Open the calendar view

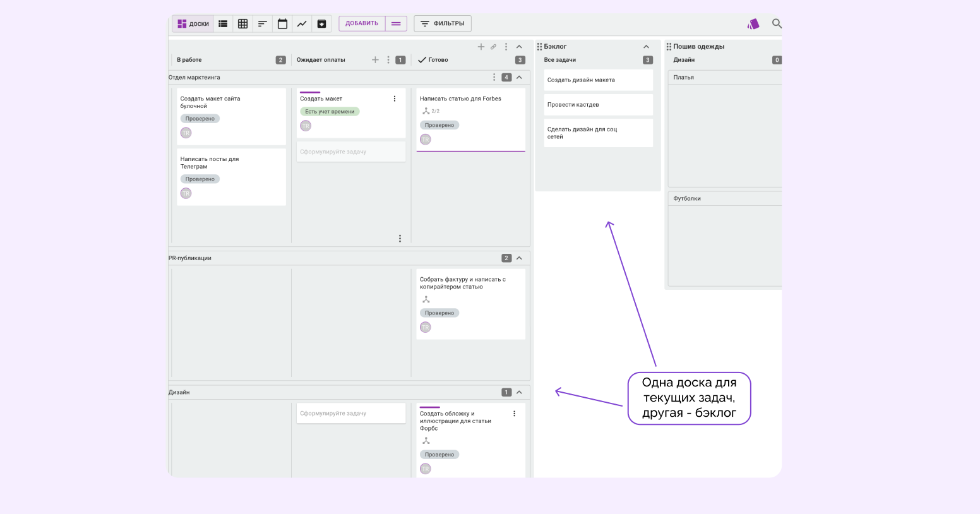coord(282,24)
